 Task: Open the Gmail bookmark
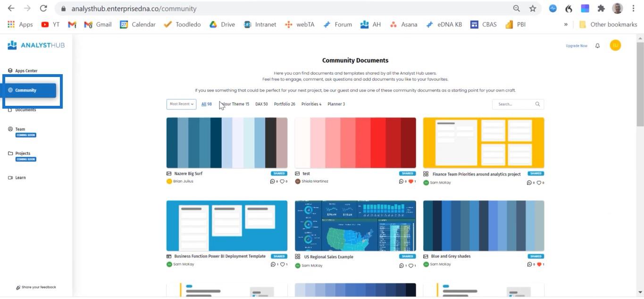coord(98,25)
